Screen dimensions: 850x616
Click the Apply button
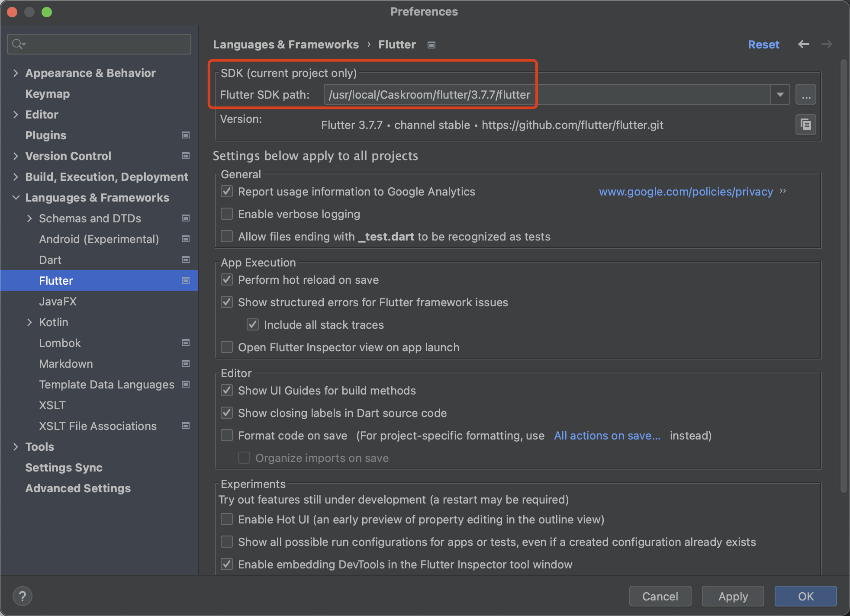733,597
